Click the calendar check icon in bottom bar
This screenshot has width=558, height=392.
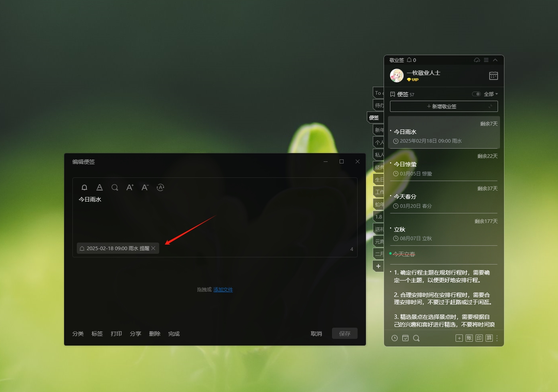[405, 338]
